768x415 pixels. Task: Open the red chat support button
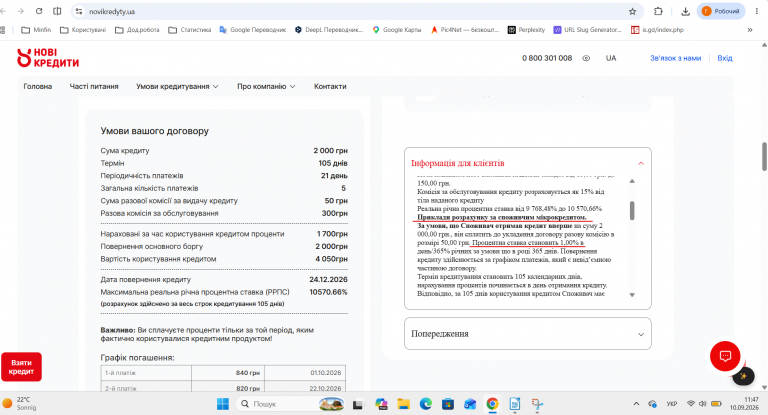[x=725, y=356]
